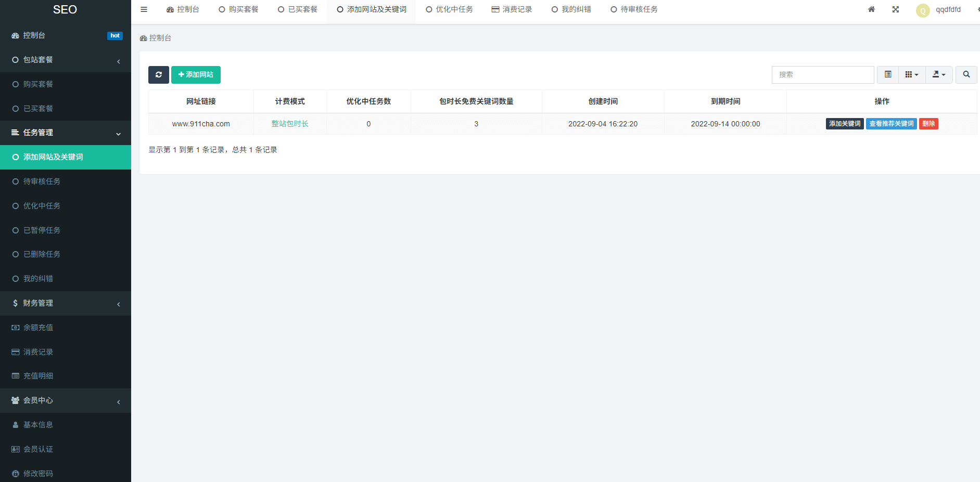Open the column visibility dropdown
The height and width of the screenshot is (482, 980).
(x=911, y=75)
